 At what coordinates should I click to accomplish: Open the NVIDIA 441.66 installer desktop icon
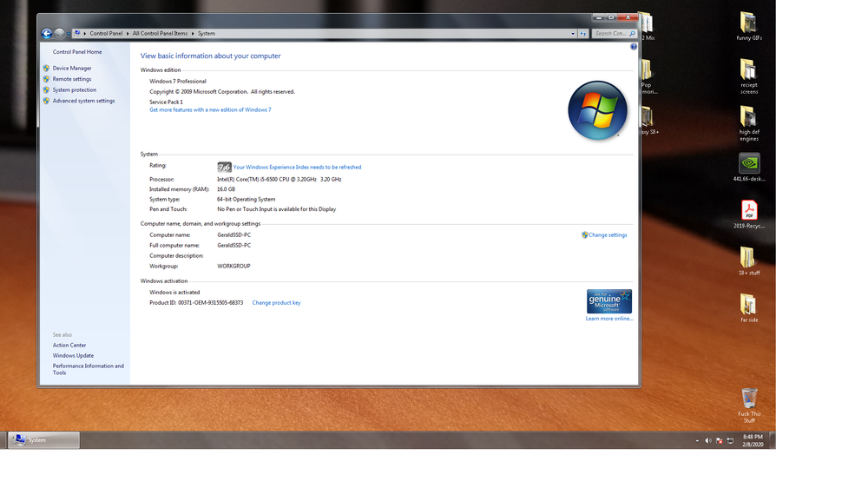pos(748,164)
